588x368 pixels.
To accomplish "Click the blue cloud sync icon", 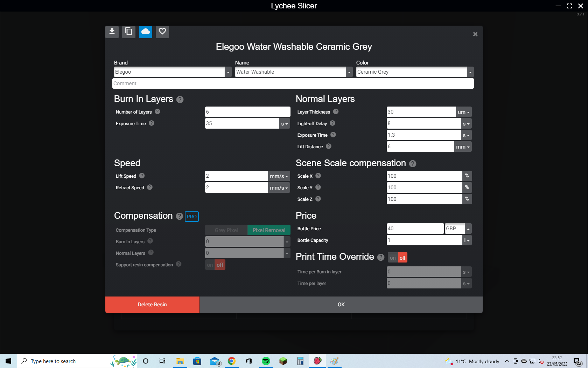I will (x=146, y=32).
